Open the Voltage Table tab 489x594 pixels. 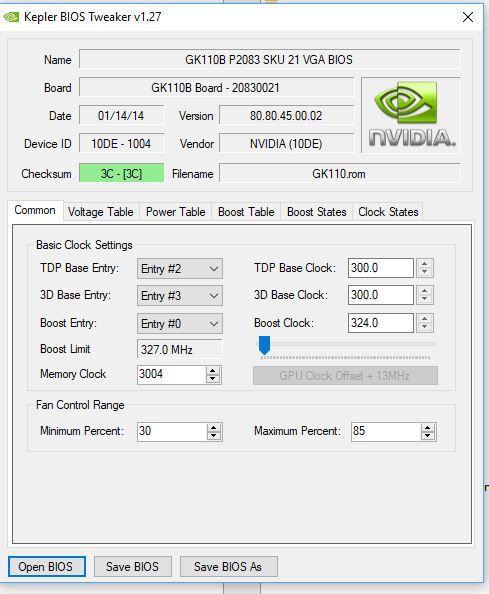coord(101,212)
